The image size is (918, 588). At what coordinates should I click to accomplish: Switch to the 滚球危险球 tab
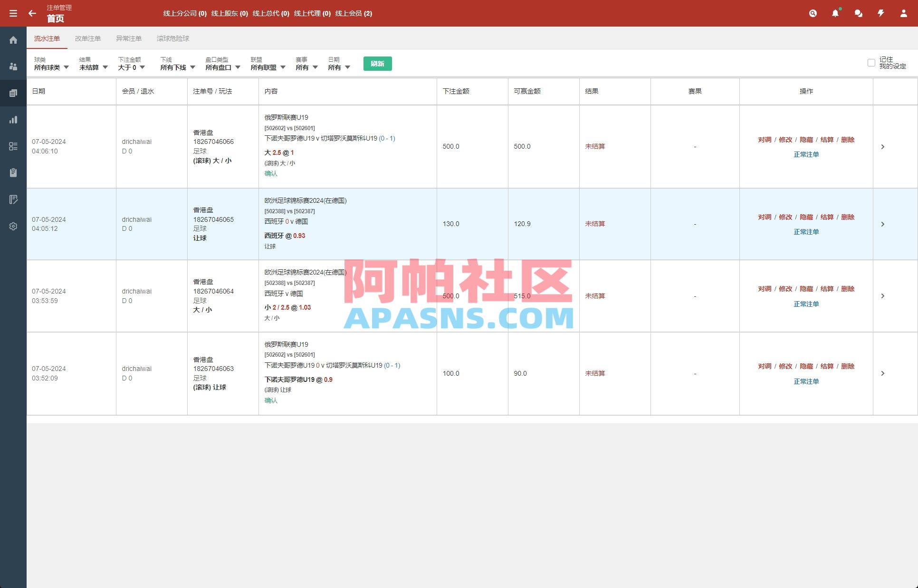(173, 38)
